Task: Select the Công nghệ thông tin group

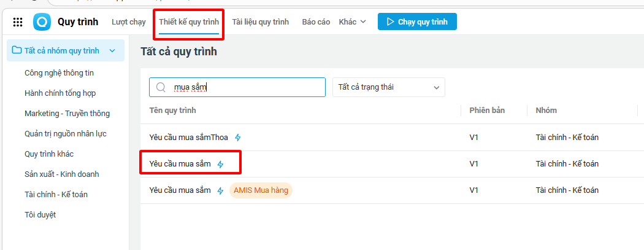Action: point(59,72)
